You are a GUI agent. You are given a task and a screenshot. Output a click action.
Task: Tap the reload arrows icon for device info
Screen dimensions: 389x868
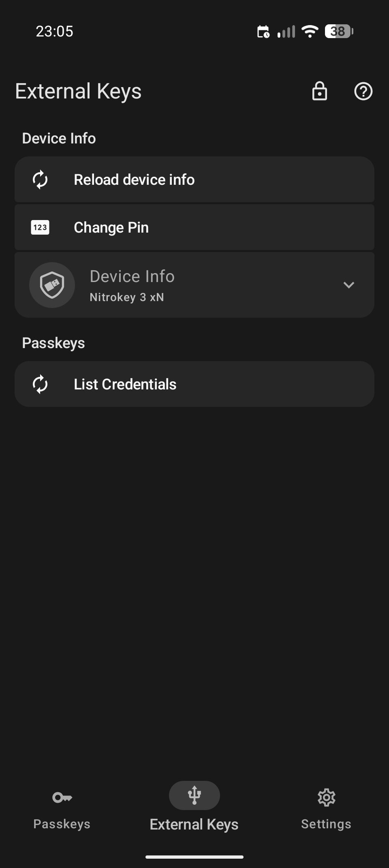click(40, 180)
